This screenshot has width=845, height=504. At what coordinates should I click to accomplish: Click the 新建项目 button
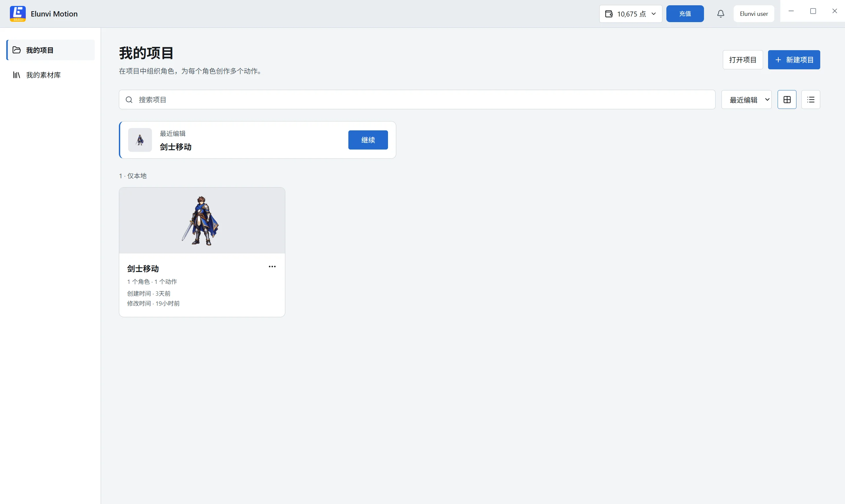(794, 60)
